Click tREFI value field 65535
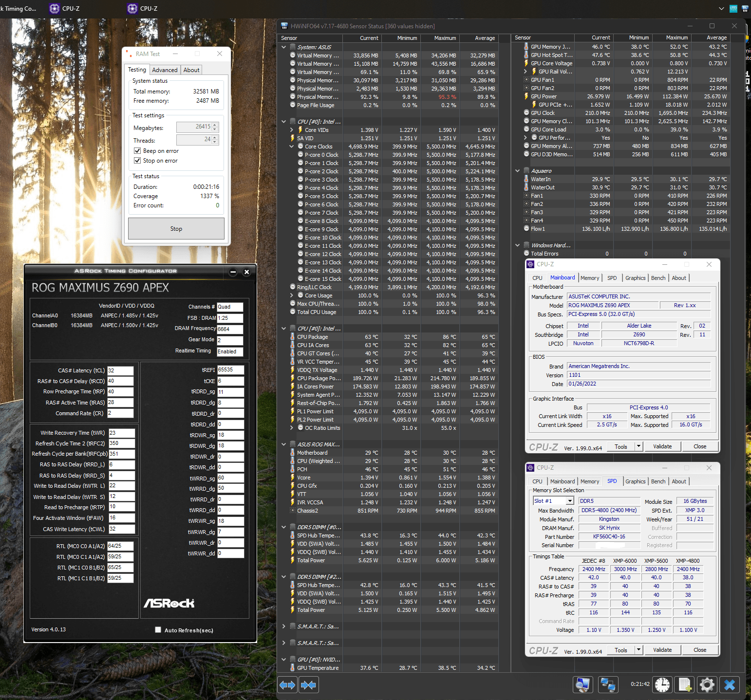This screenshot has width=751, height=700. [x=230, y=370]
